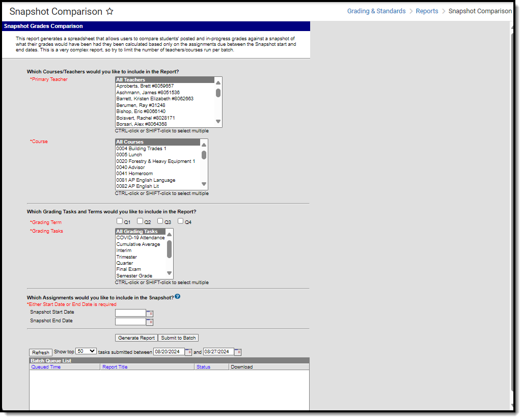Check the Q3 grading term box
The height and width of the screenshot is (420, 523).
160,221
